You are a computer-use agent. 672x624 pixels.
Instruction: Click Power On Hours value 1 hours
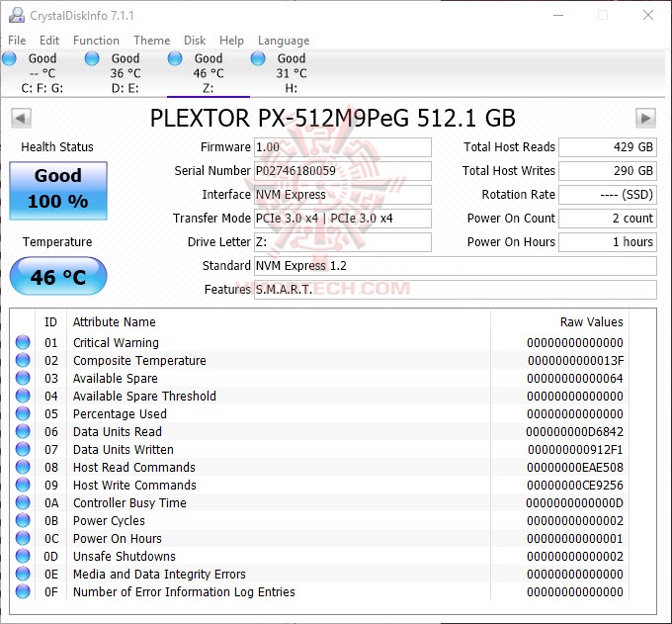pyautogui.click(x=608, y=242)
